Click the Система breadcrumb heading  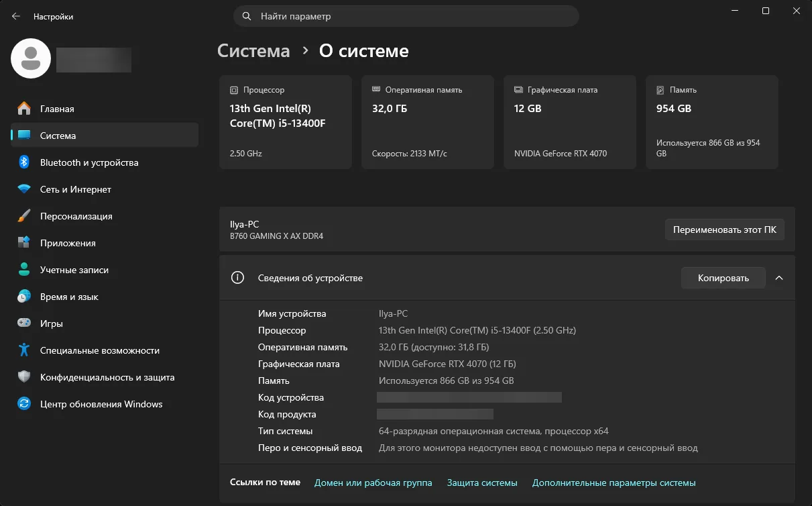pyautogui.click(x=253, y=51)
